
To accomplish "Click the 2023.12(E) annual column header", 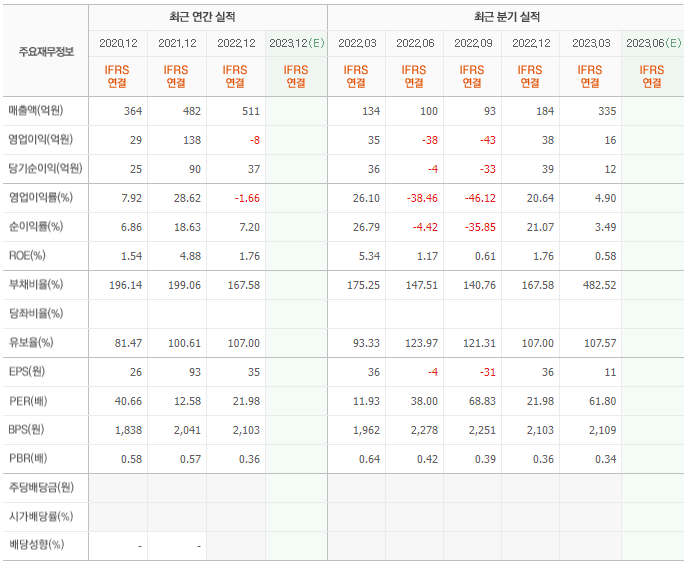I will coord(297,43).
